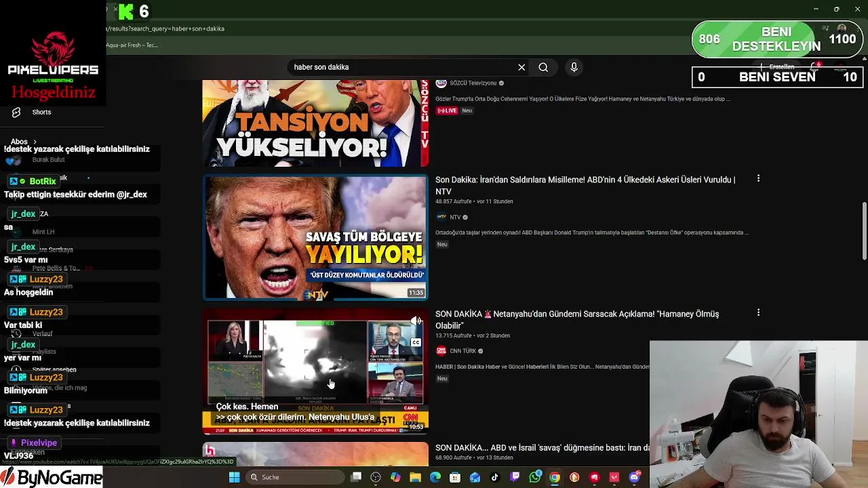This screenshot has width=868, height=488.
Task: Open video 'Netanyahu'dan Gündemi Sarsacak Açıklama'
Action: pyautogui.click(x=577, y=319)
